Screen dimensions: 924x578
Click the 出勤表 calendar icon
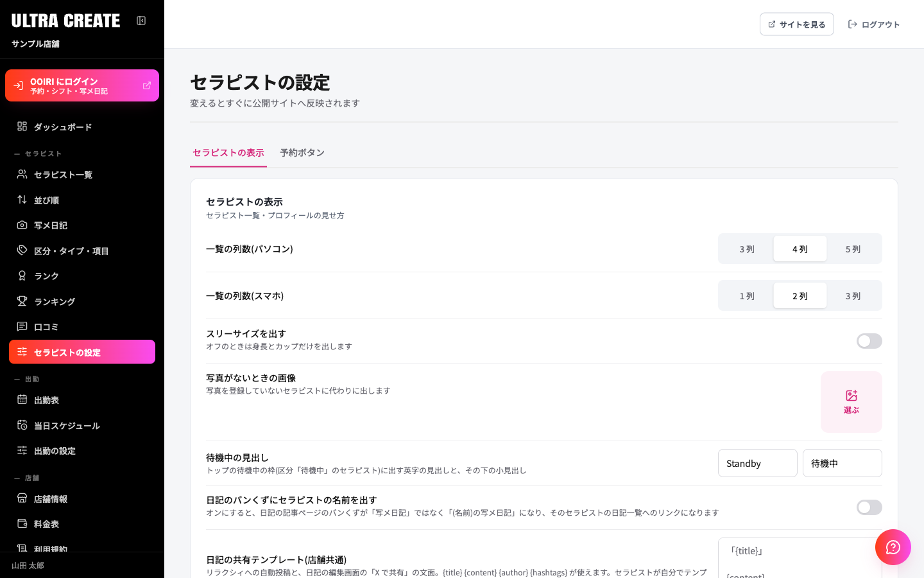22,399
